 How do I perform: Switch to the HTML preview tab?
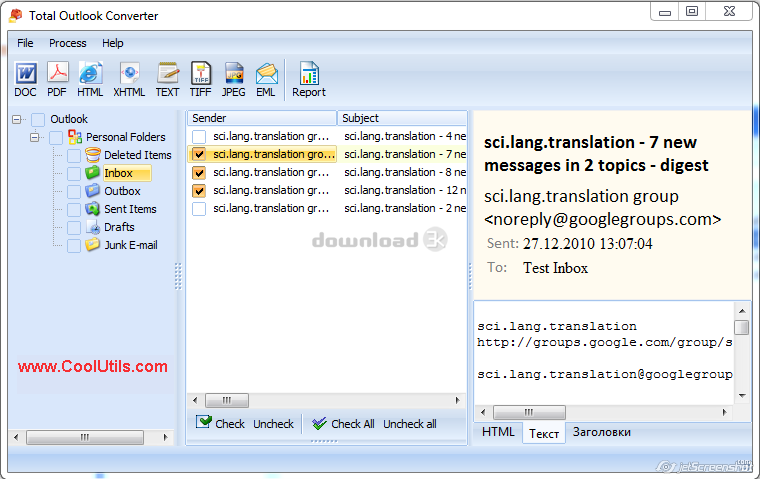(498, 431)
